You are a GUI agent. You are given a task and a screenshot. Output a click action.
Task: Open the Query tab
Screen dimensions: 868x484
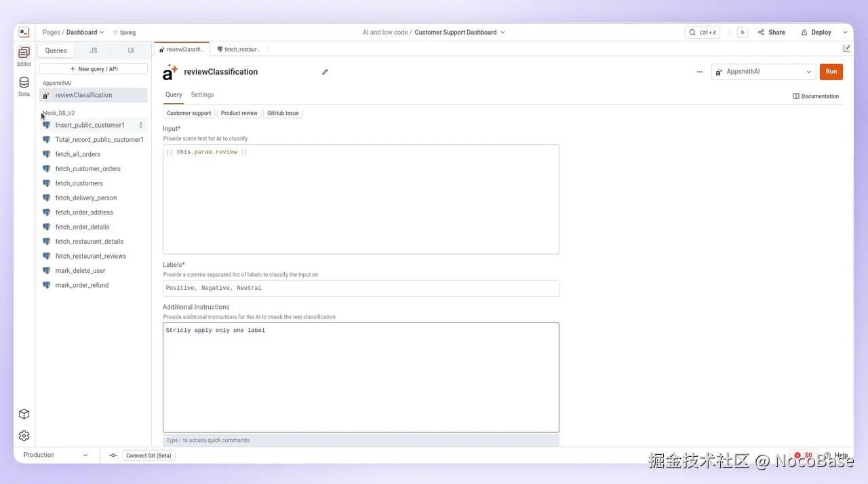(x=174, y=95)
